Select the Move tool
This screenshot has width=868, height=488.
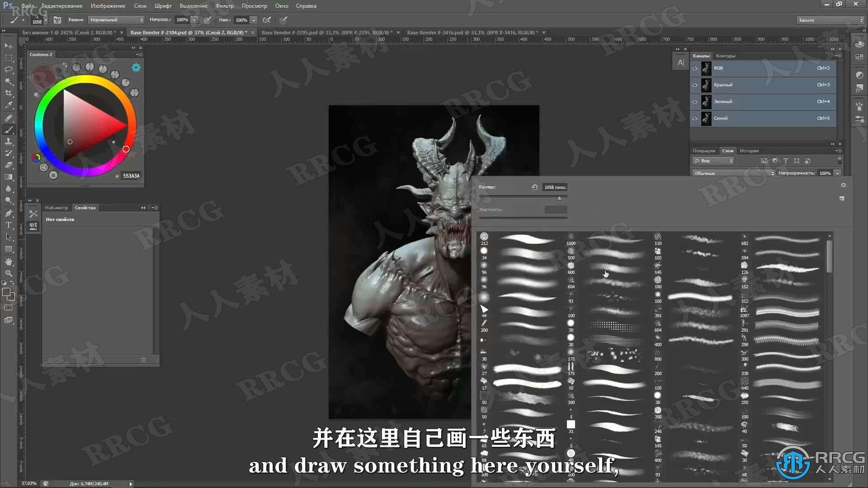9,46
